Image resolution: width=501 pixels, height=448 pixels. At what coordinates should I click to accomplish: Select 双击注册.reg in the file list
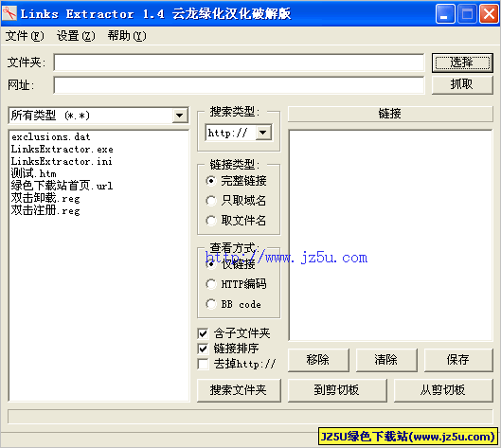[x=45, y=210]
